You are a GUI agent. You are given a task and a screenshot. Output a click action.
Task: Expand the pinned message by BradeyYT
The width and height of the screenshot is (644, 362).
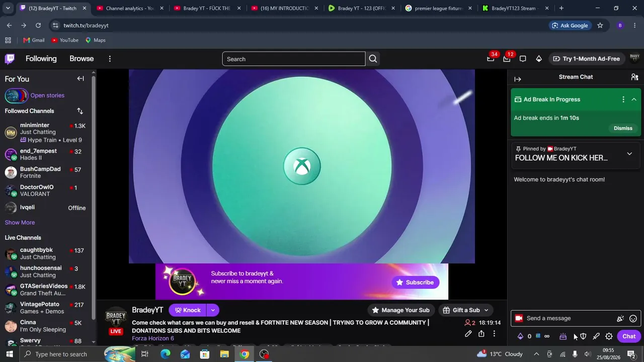[x=629, y=154]
